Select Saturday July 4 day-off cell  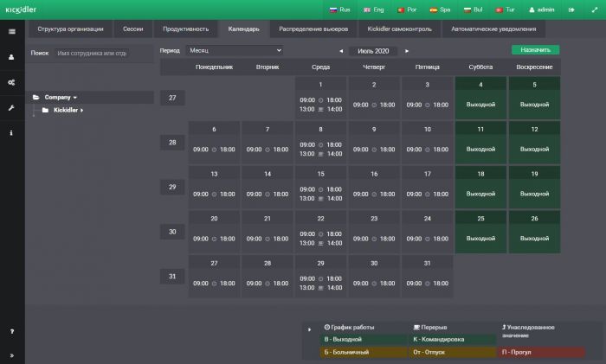click(480, 98)
